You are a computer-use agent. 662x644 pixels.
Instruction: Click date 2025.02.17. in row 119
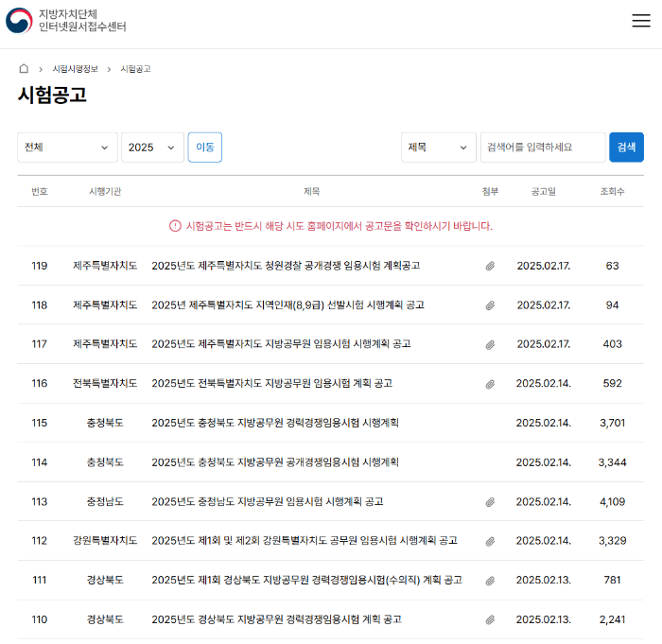pyautogui.click(x=544, y=266)
